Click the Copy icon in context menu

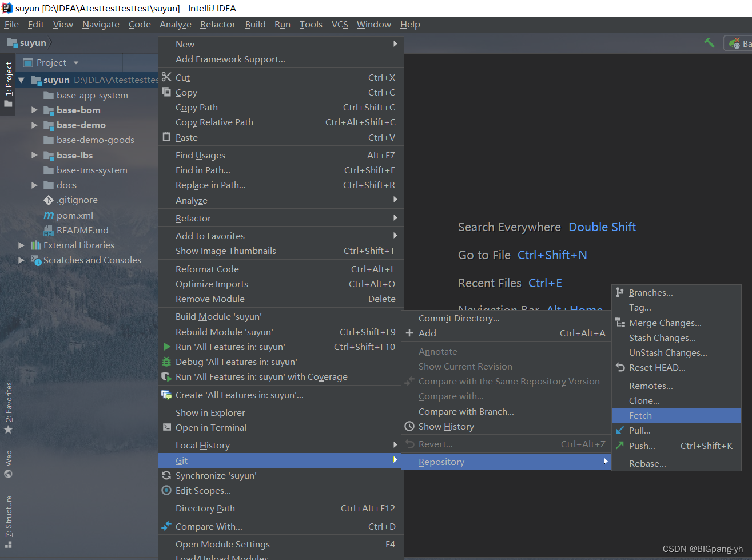166,92
